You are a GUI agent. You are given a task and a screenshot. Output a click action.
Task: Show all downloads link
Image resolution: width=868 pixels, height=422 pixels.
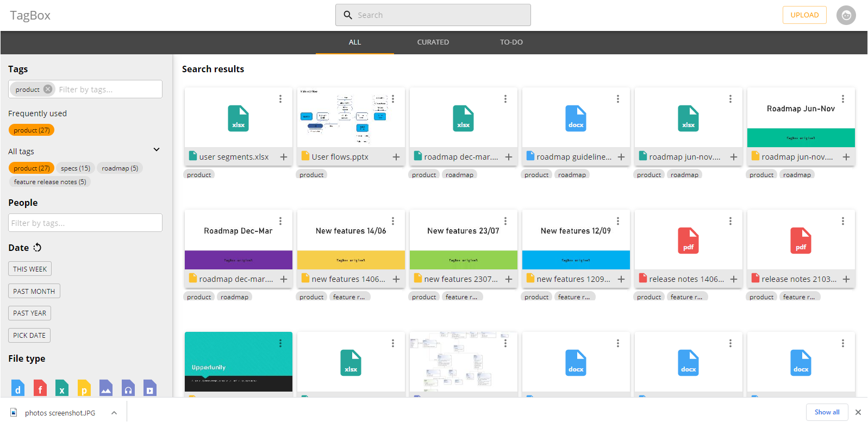827,412
